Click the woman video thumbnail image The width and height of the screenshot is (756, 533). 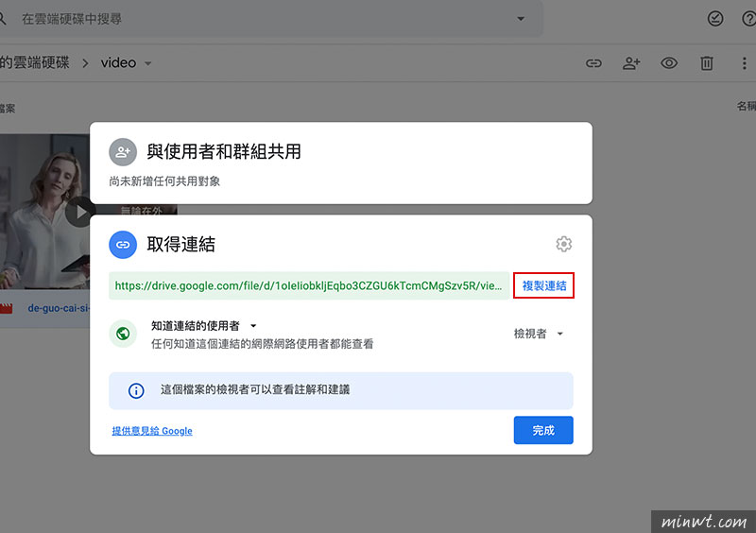pos(44,212)
